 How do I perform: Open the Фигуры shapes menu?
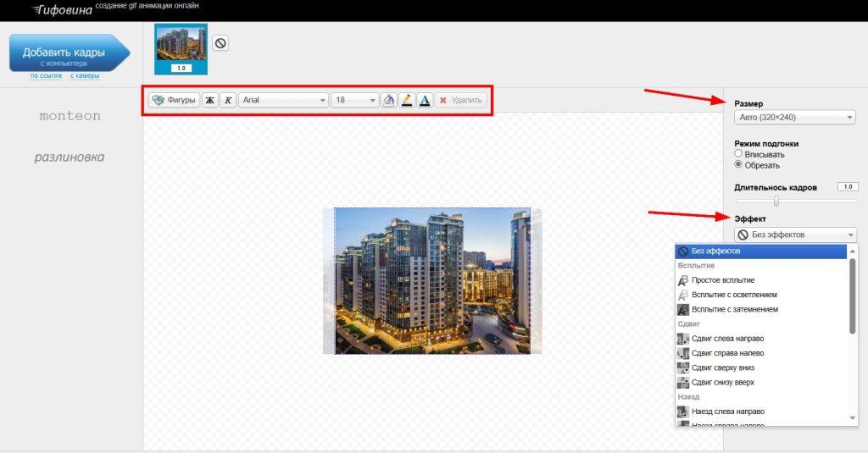[x=175, y=100]
